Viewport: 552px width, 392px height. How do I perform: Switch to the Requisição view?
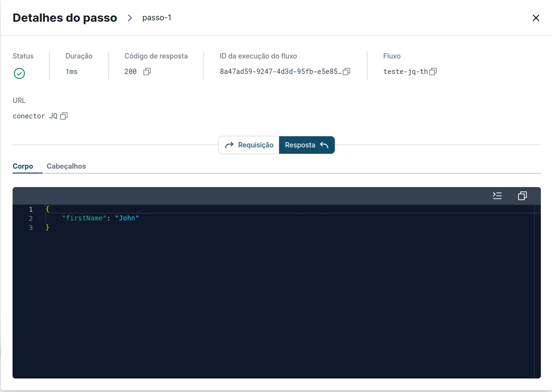[249, 145]
